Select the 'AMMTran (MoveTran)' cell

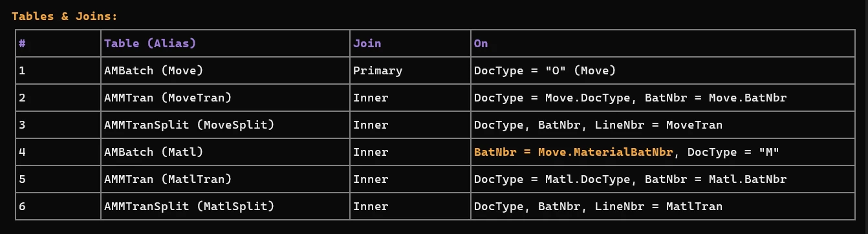click(x=225, y=98)
